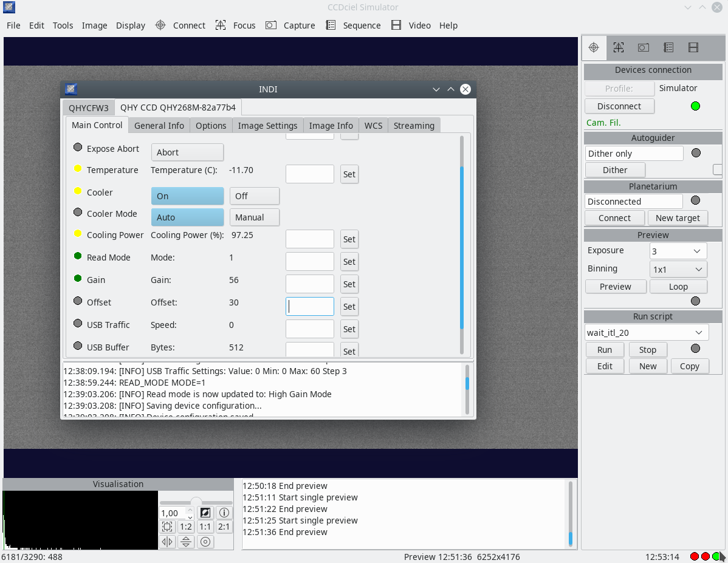The image size is (728, 563).
Task: Turn the Cooler On
Action: pyautogui.click(x=188, y=196)
